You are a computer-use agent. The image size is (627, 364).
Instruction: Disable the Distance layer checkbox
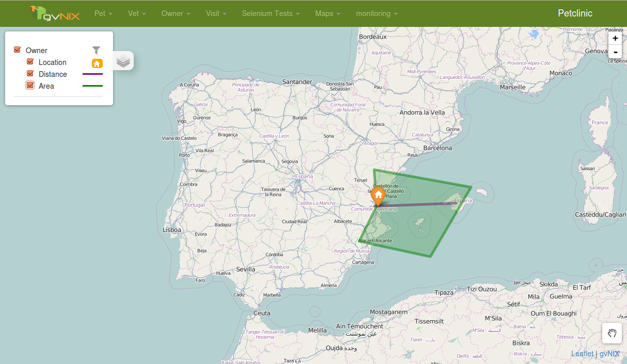(30, 74)
